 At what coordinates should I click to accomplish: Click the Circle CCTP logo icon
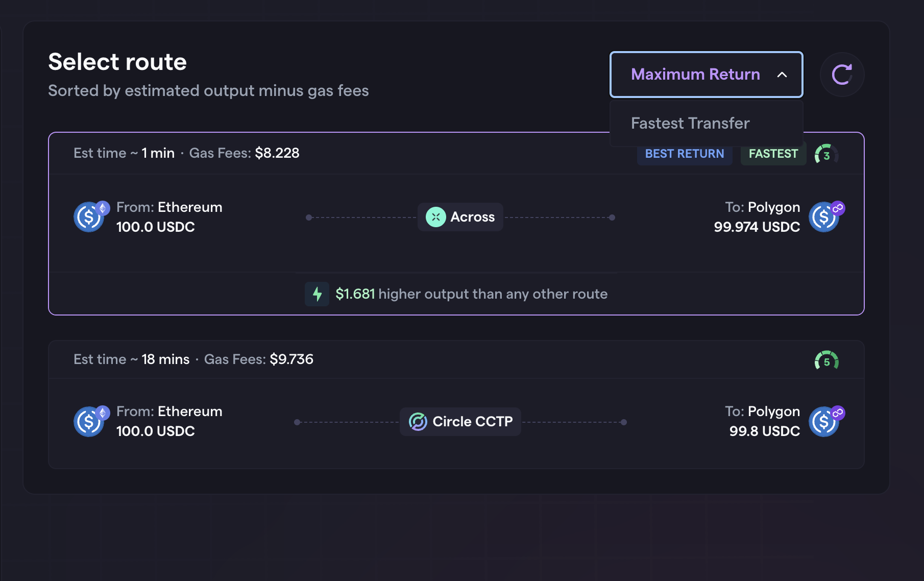coord(418,422)
